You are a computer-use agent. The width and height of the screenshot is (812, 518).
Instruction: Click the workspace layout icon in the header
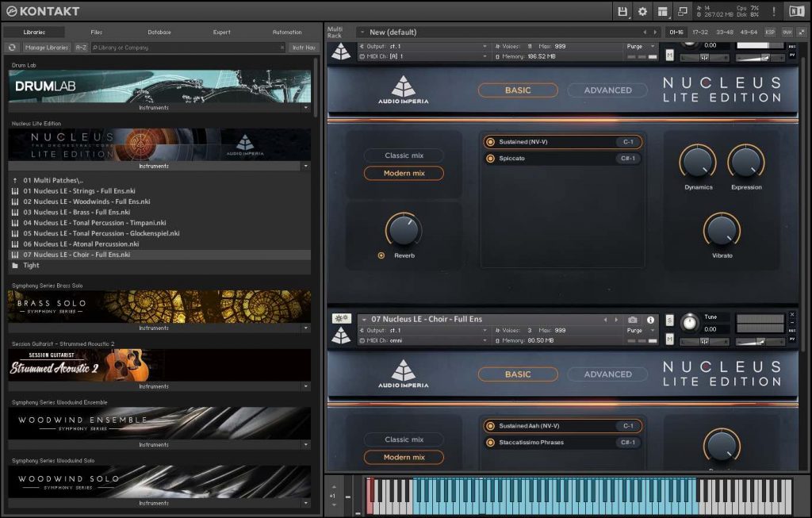pos(665,10)
